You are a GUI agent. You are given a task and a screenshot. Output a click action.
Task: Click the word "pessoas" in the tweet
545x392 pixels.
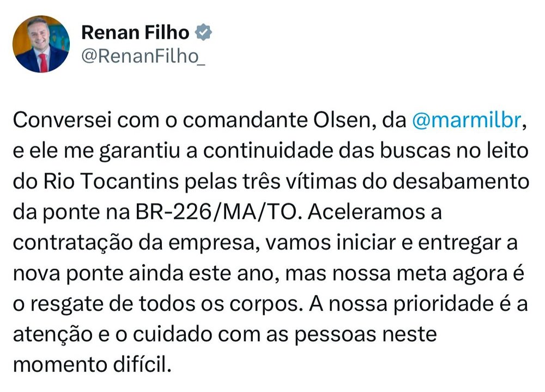(335, 335)
